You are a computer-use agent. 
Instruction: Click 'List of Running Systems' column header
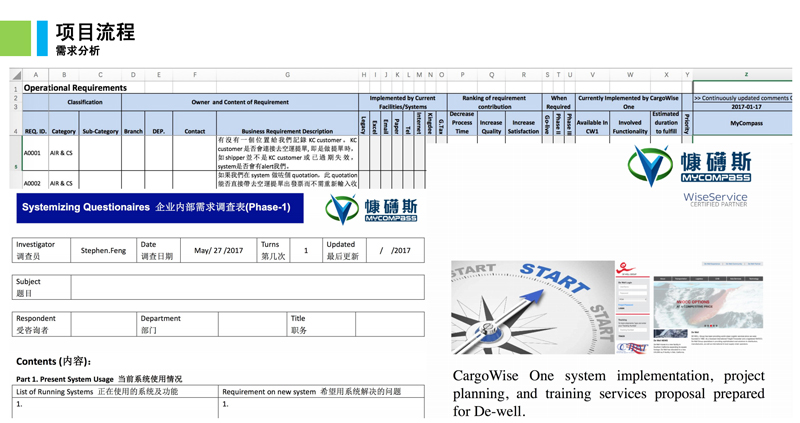[x=115, y=392]
